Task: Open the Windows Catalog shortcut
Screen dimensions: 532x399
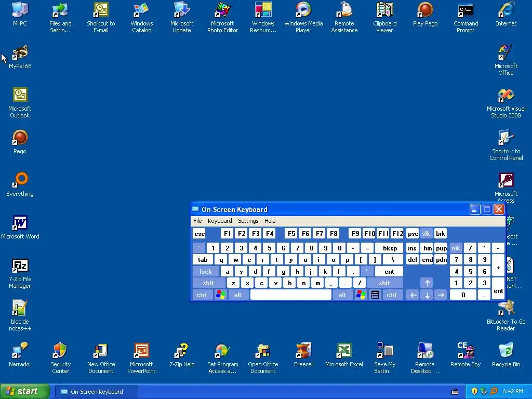Action: 141,17
